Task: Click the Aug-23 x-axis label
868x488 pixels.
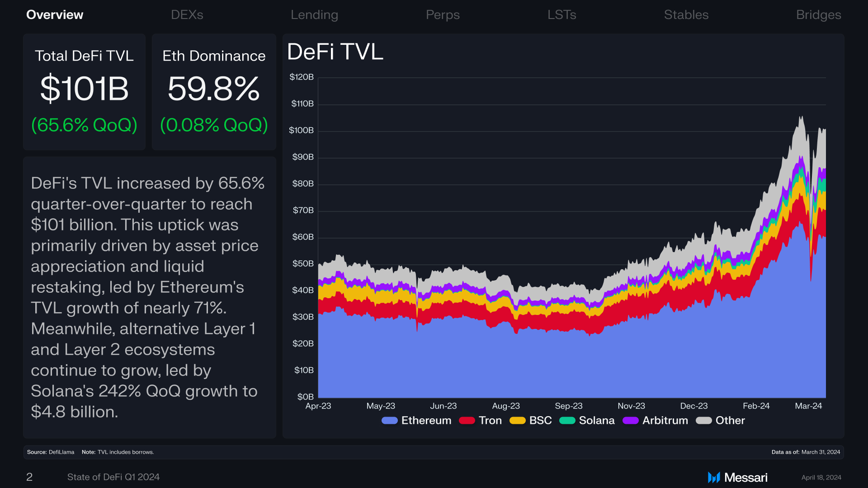Action: pyautogui.click(x=506, y=406)
